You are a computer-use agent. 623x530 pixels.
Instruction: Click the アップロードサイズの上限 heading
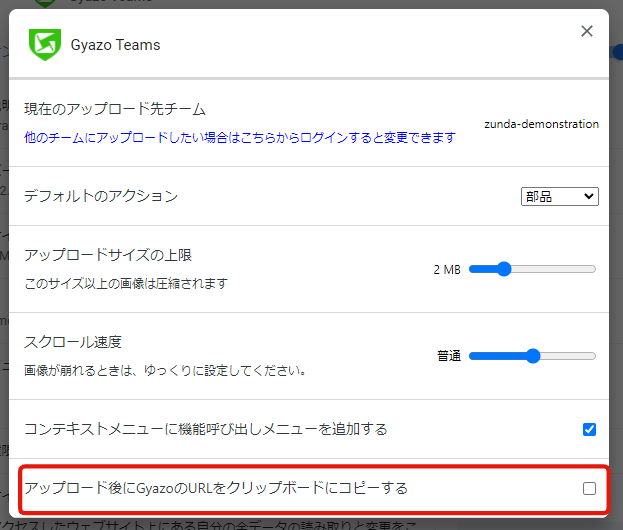(108, 255)
